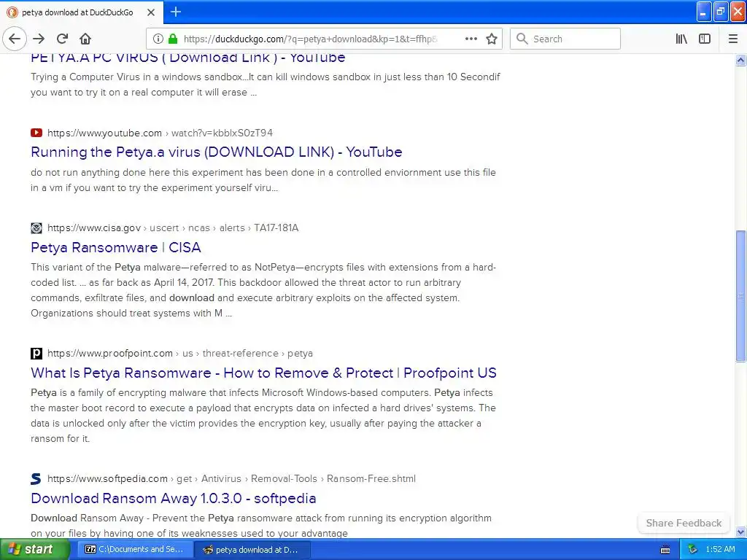747x560 pixels.
Task: Click the scrollbar up arrow
Action: (740, 60)
